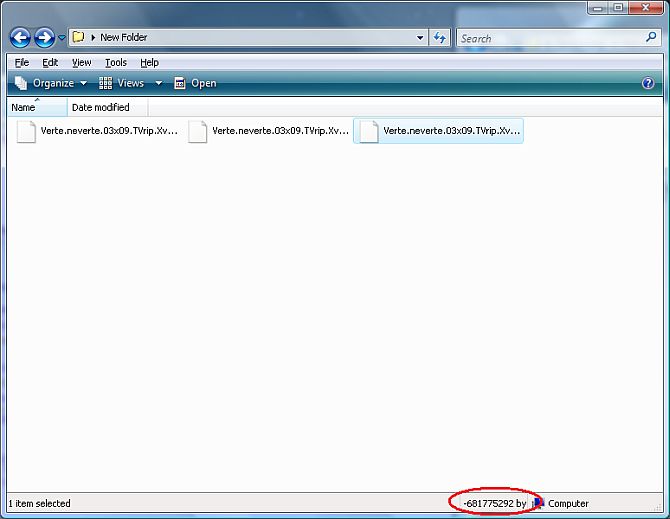Screen dimensions: 670x519
Task: Click the third file's blank document icon
Action: pyautogui.click(x=368, y=132)
